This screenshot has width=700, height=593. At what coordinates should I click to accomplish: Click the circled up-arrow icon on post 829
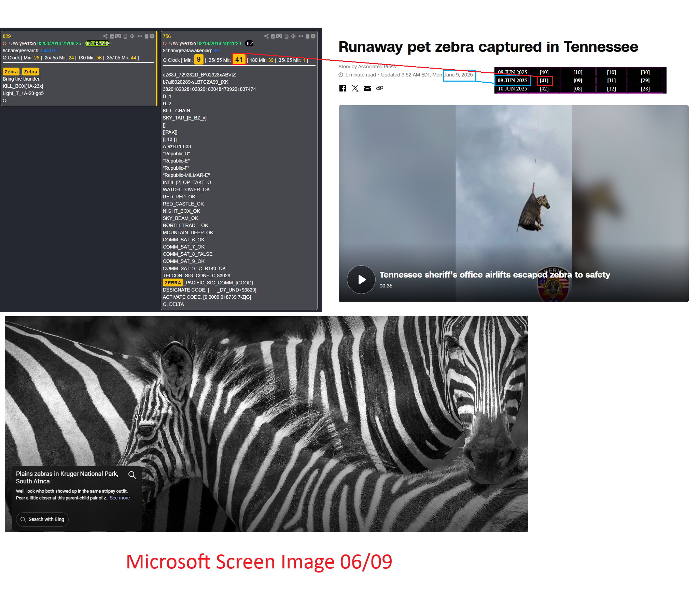[x=152, y=36]
